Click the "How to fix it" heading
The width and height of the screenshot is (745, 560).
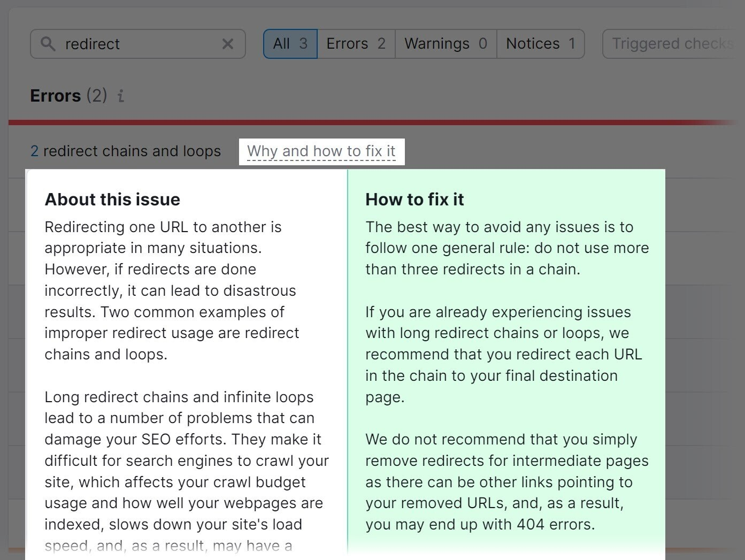click(x=414, y=199)
